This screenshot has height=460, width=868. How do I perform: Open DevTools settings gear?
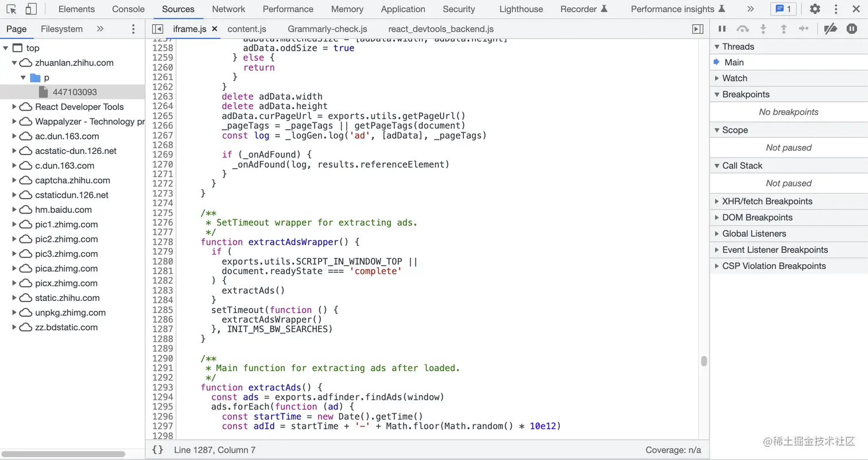tap(815, 9)
